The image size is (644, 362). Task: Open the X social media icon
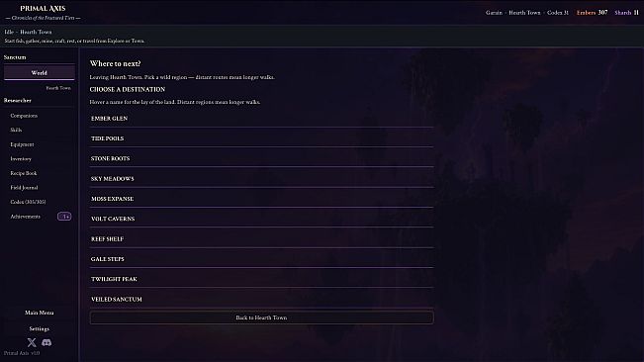(32, 342)
